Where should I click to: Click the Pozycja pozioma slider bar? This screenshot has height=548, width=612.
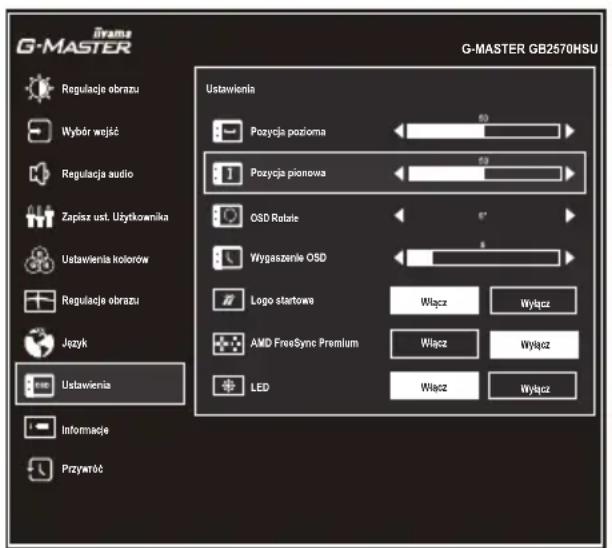pyautogui.click(x=483, y=131)
